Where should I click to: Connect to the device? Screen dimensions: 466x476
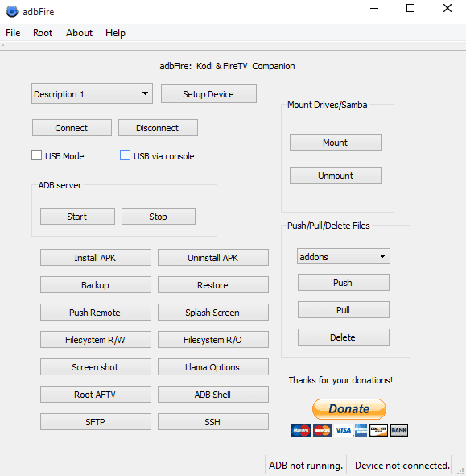point(72,128)
